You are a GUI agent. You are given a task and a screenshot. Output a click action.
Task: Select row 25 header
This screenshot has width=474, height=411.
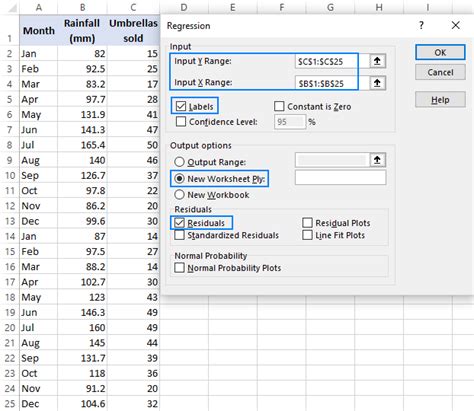[10, 404]
